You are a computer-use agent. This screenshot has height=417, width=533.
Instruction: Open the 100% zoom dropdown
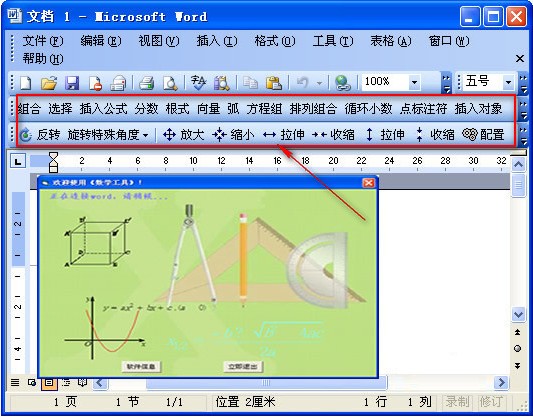tap(414, 83)
